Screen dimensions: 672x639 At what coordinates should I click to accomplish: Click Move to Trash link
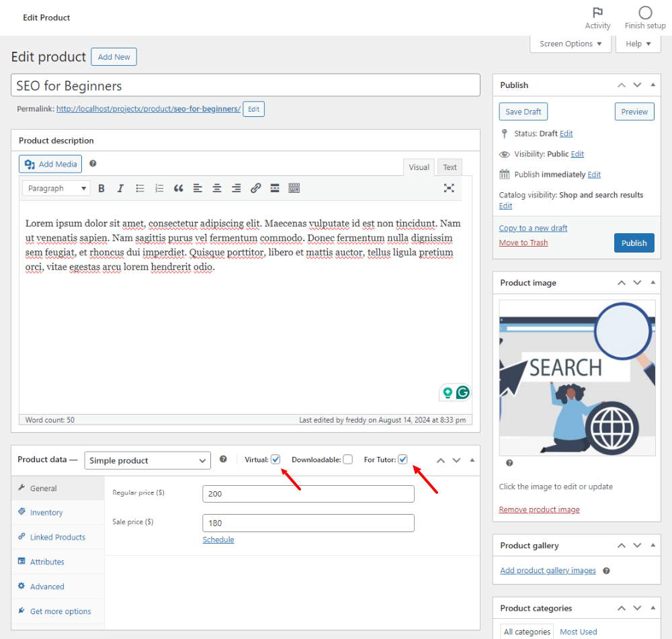[x=523, y=243]
